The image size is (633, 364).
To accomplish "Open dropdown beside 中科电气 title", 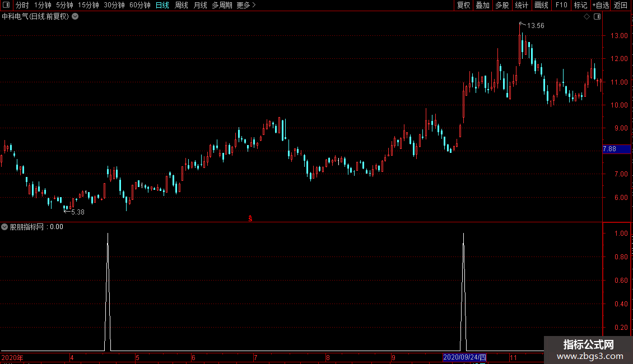I will point(75,17).
